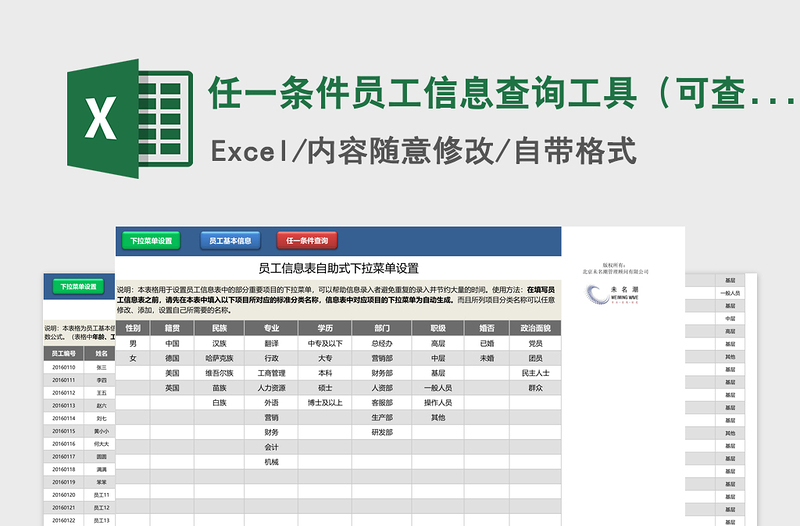Click 姓名 header in left background sheet
800x526 pixels.
pos(101,353)
